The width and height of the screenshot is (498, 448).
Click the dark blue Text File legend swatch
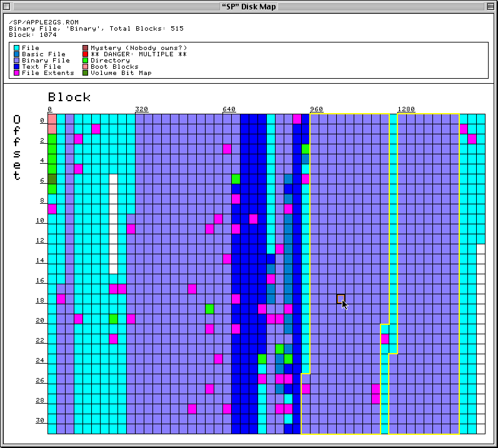pyautogui.click(x=16, y=67)
